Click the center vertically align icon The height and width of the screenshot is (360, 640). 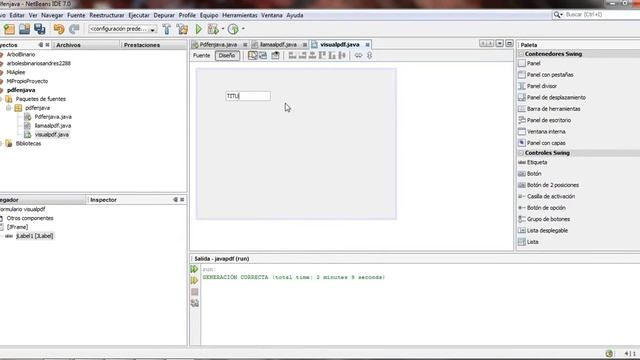pyautogui.click(x=342, y=55)
